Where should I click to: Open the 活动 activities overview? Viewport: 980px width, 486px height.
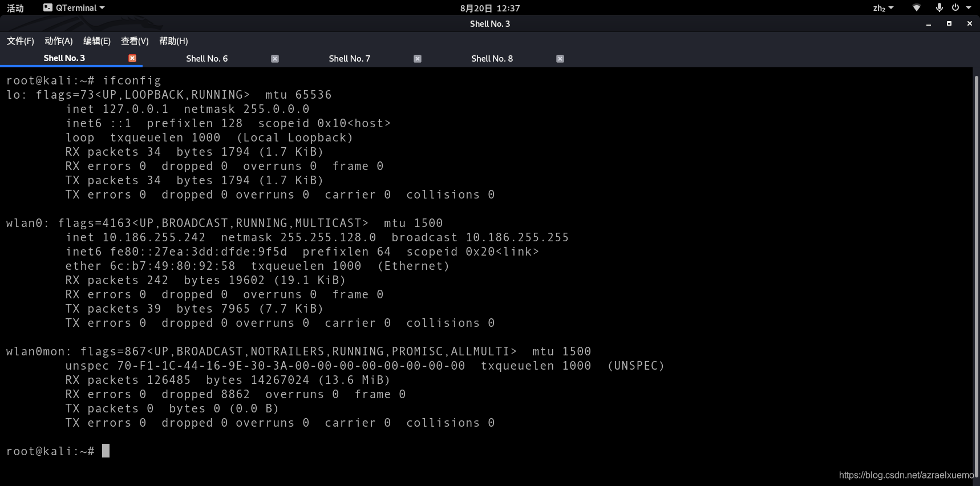click(15, 8)
